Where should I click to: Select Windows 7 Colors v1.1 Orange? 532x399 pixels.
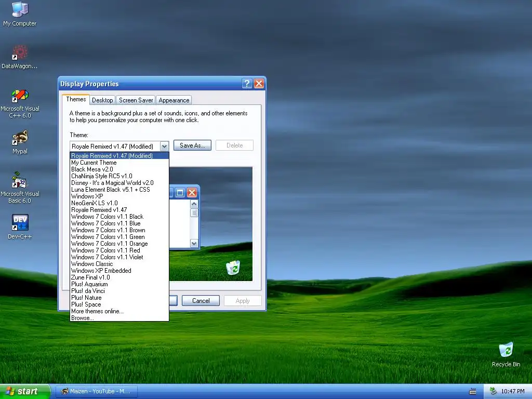[119, 244]
